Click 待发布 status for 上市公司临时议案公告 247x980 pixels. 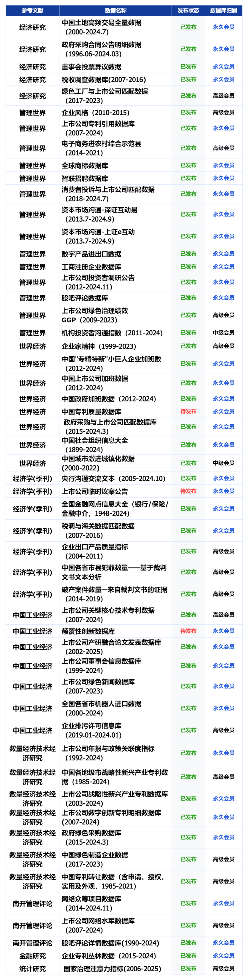pyautogui.click(x=188, y=492)
